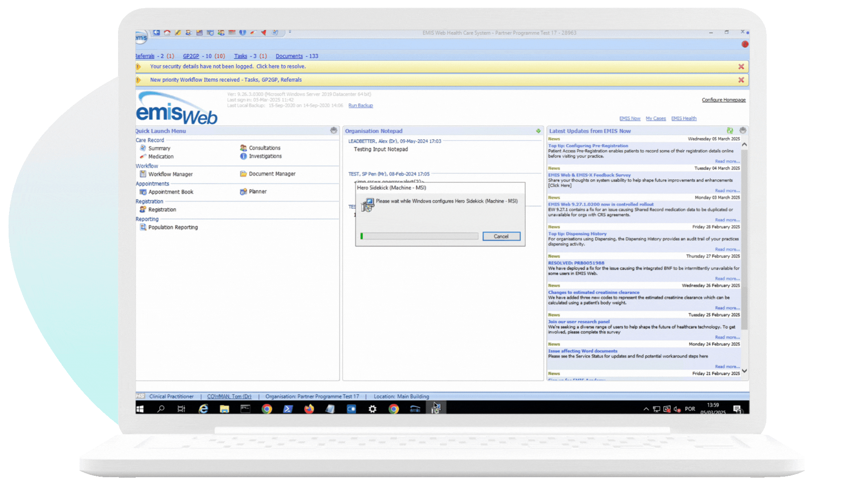Dismiss the security details warning banner

coord(741,66)
